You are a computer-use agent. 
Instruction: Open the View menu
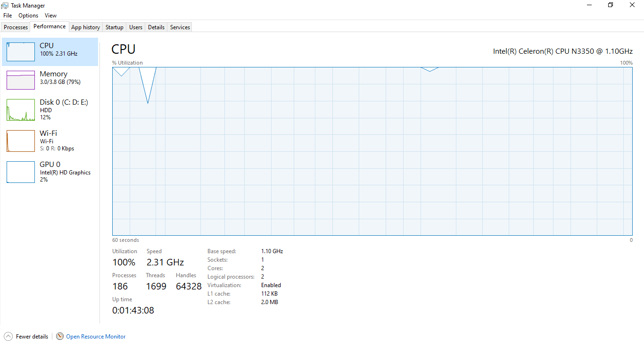point(51,16)
